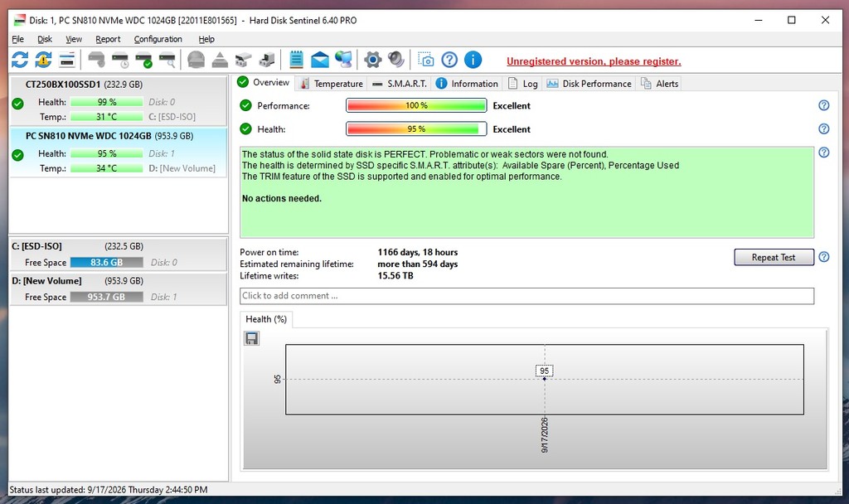This screenshot has width=849, height=504.
Task: Click the "1166 days, 18 hours" power on value
Action: 418,252
